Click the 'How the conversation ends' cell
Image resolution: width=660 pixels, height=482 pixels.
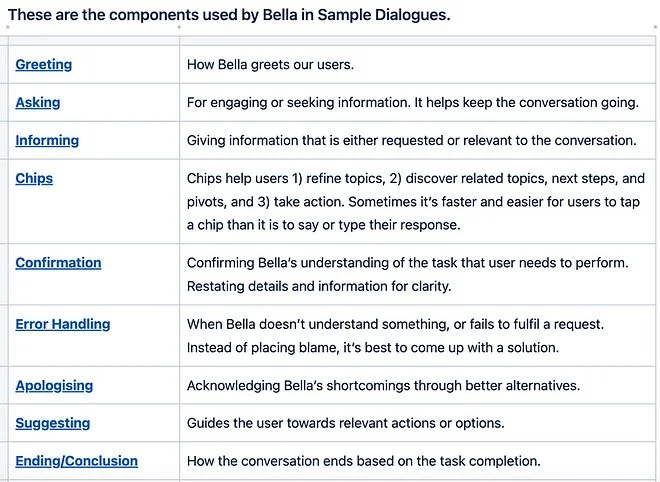coord(363,462)
